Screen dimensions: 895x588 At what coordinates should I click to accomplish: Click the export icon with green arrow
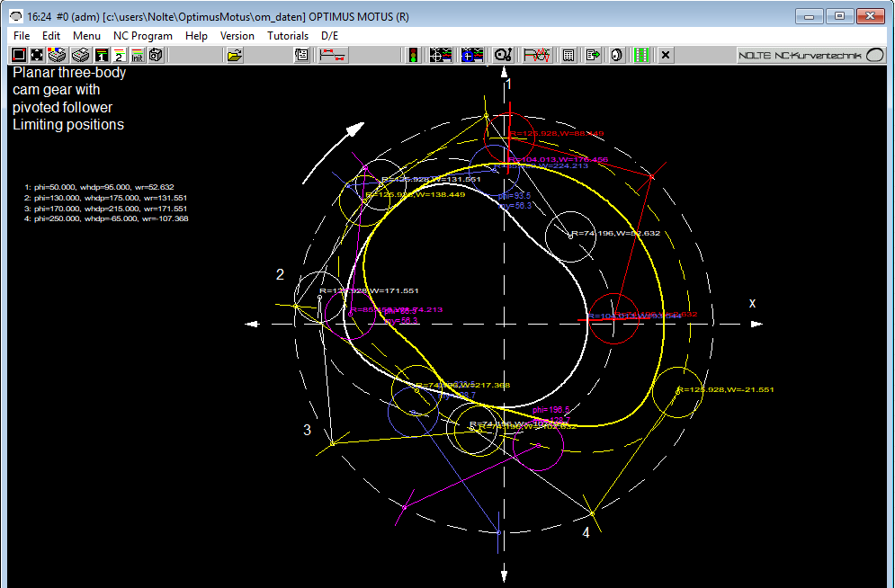tap(592, 55)
